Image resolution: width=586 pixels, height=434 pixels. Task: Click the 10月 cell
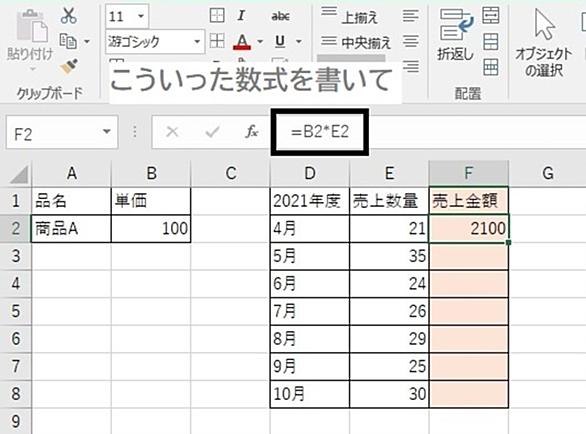(x=310, y=394)
